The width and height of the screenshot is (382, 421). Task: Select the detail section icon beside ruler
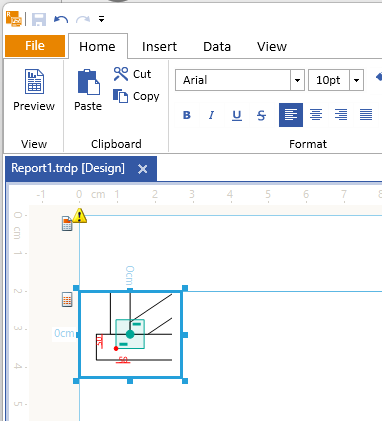(67, 299)
